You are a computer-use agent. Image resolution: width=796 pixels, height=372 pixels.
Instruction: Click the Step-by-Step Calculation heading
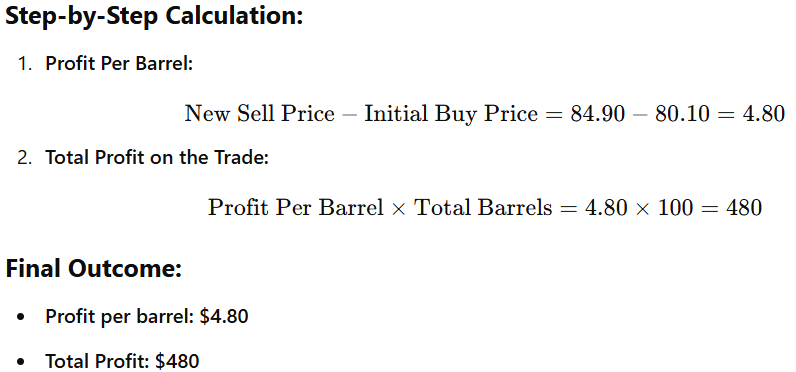click(154, 16)
